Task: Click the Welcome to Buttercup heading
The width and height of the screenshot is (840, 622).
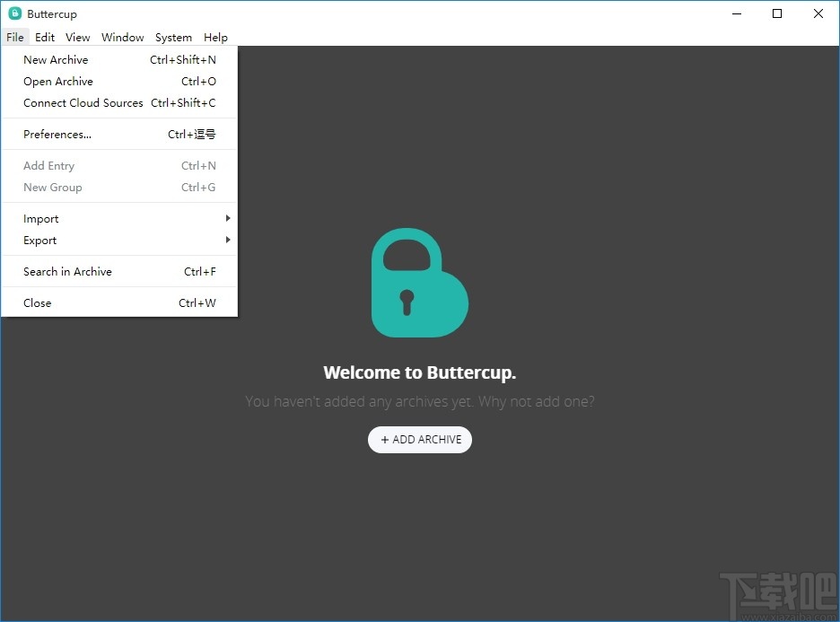Action: click(419, 372)
